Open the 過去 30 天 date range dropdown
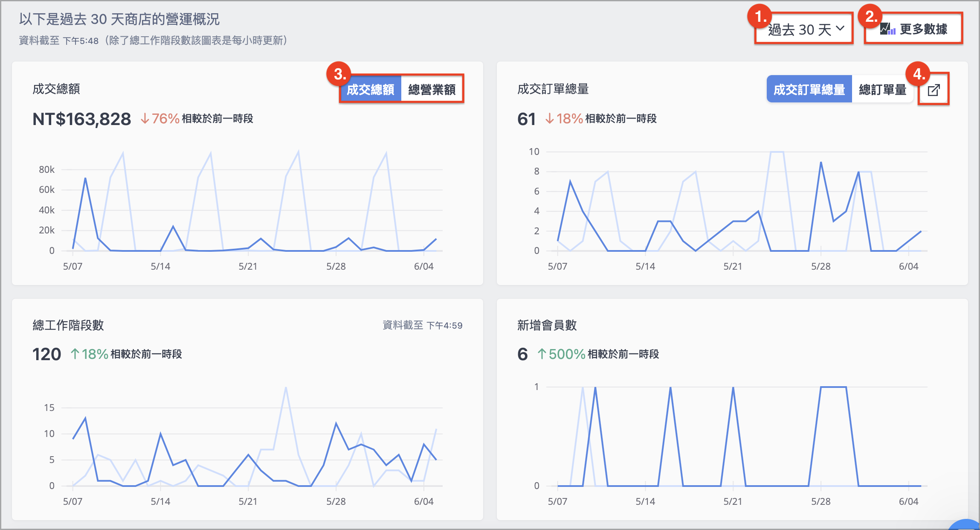The image size is (980, 530). 804,29
